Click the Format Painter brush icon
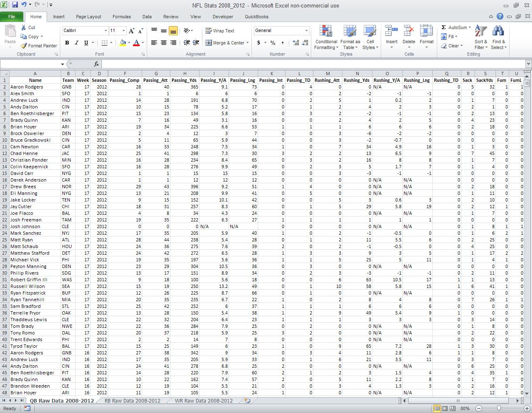532x413 pixels. [x=24, y=46]
